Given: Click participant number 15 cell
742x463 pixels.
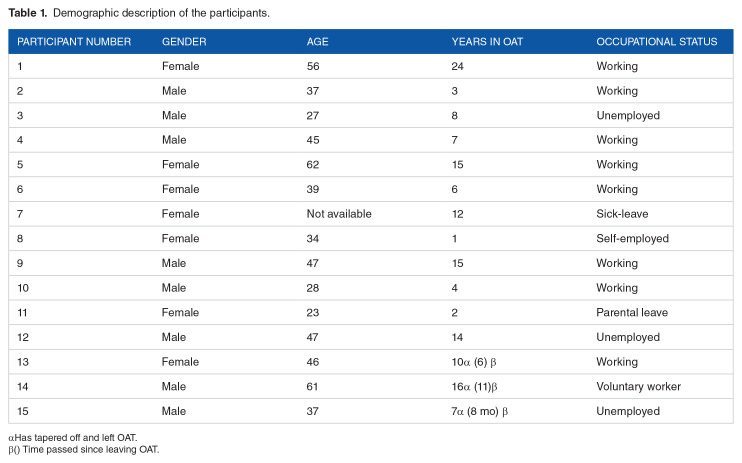Looking at the screenshot, I should 23,411.
